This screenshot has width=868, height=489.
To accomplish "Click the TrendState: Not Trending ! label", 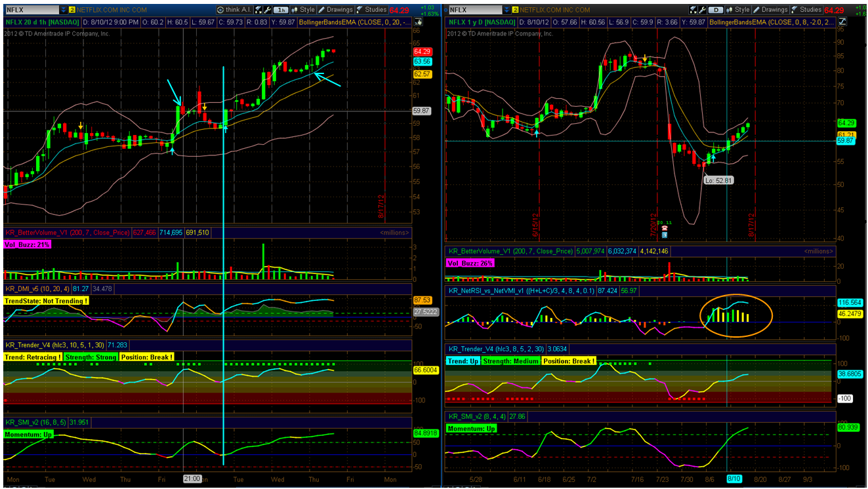I will [46, 301].
